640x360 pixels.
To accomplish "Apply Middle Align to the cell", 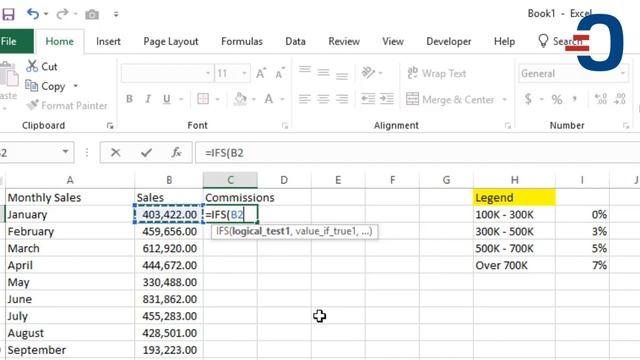I will point(323,72).
